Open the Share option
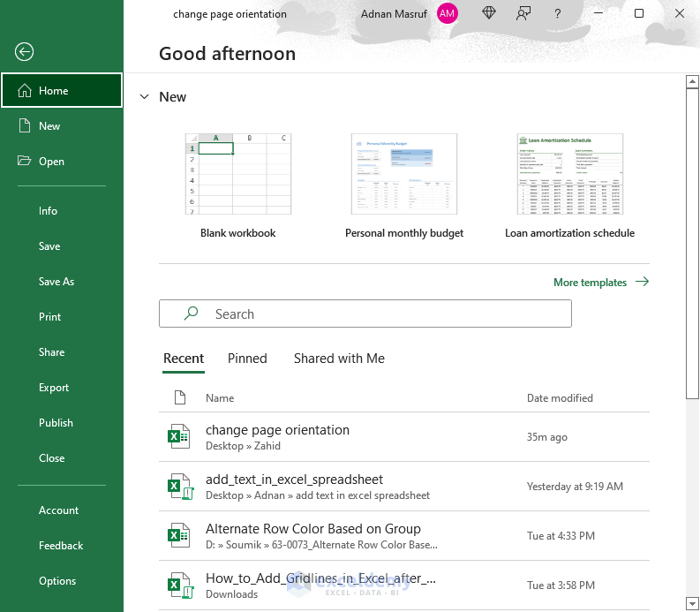This screenshot has width=700, height=612. (x=62, y=352)
